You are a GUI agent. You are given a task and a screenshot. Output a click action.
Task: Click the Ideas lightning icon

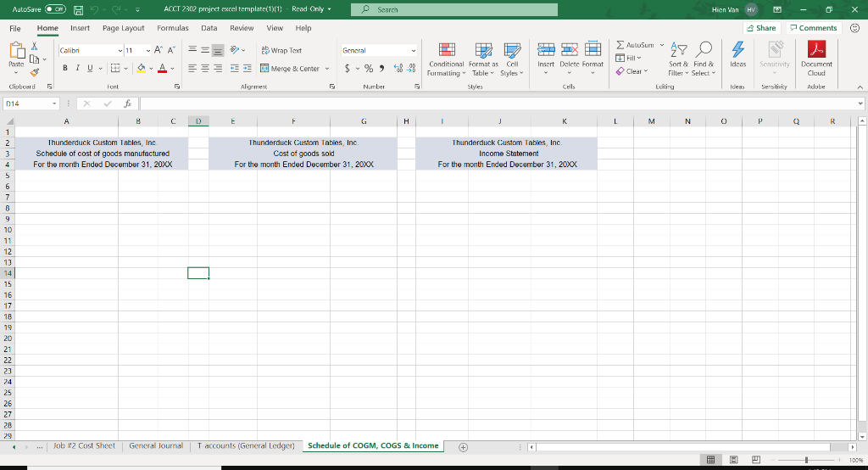tap(738, 50)
